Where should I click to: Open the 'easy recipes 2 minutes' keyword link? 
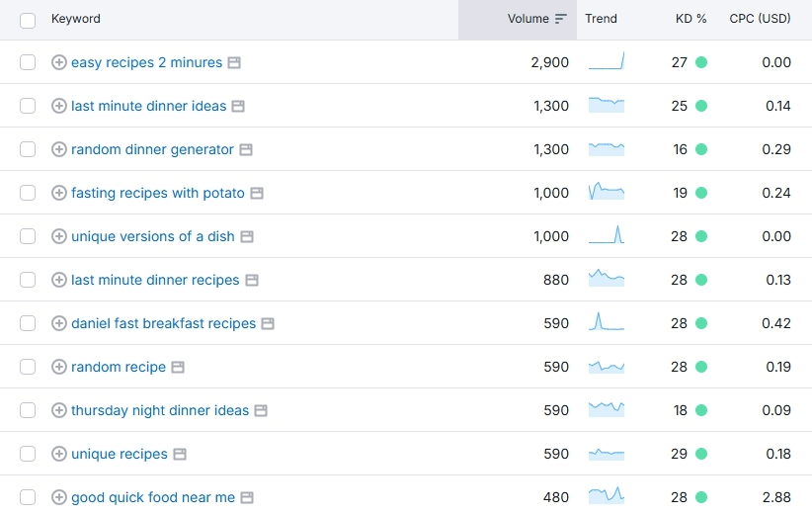click(x=146, y=62)
